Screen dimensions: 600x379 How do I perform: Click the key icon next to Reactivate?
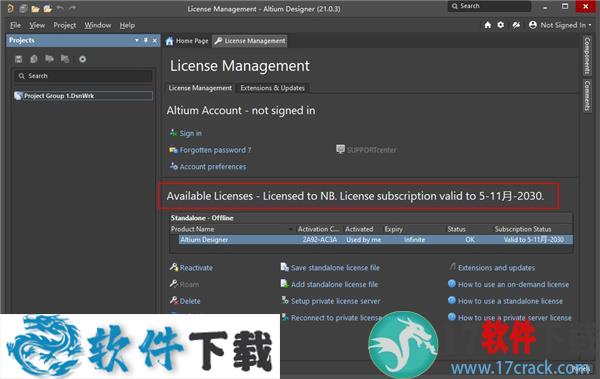click(x=174, y=267)
